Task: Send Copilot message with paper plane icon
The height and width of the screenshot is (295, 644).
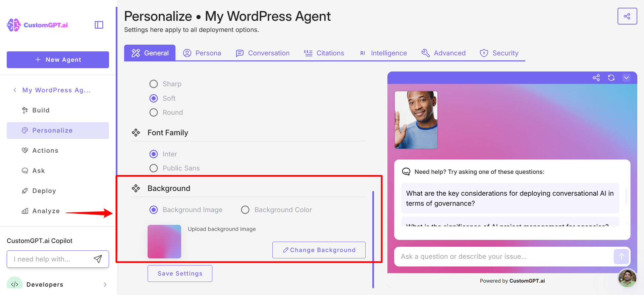Action: pyautogui.click(x=98, y=259)
